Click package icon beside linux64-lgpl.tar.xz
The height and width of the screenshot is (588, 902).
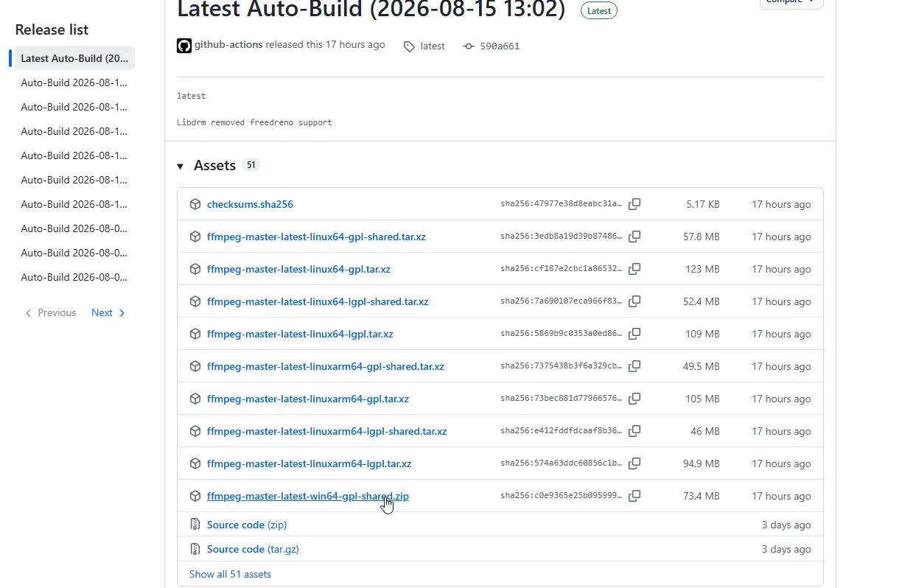click(x=195, y=334)
